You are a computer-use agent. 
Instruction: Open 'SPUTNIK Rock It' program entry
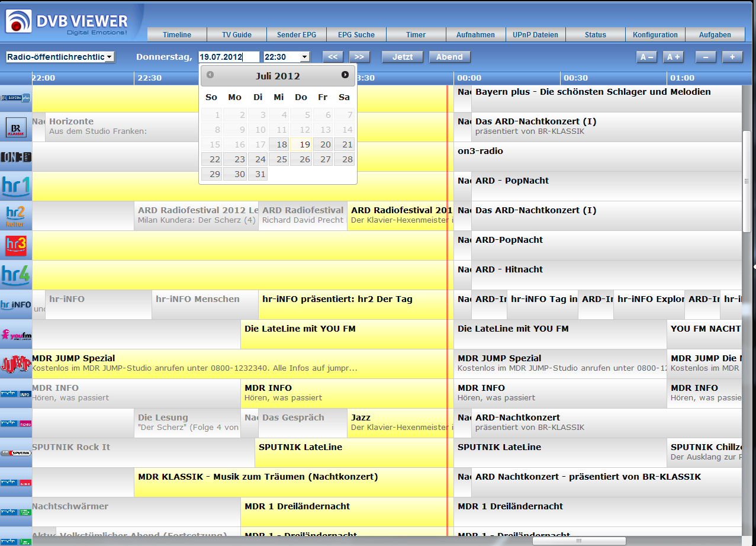143,453
